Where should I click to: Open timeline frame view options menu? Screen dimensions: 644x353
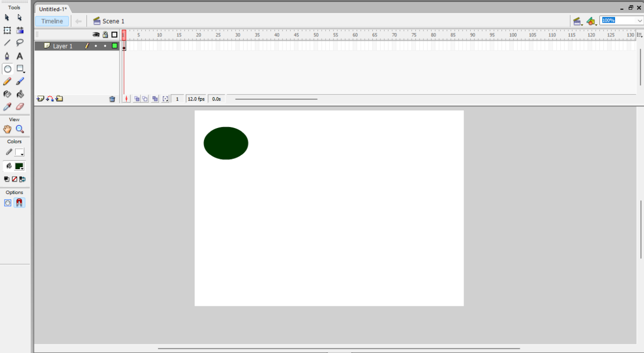(640, 35)
